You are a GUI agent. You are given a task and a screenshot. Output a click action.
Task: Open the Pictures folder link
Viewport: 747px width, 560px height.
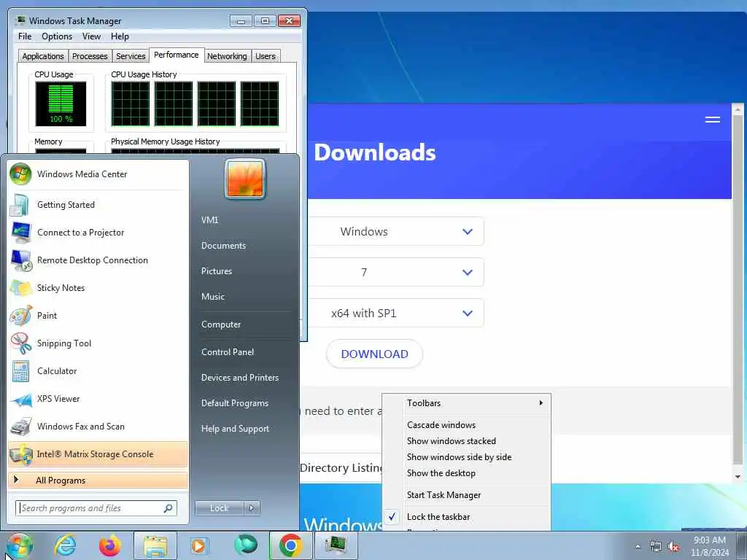point(216,271)
